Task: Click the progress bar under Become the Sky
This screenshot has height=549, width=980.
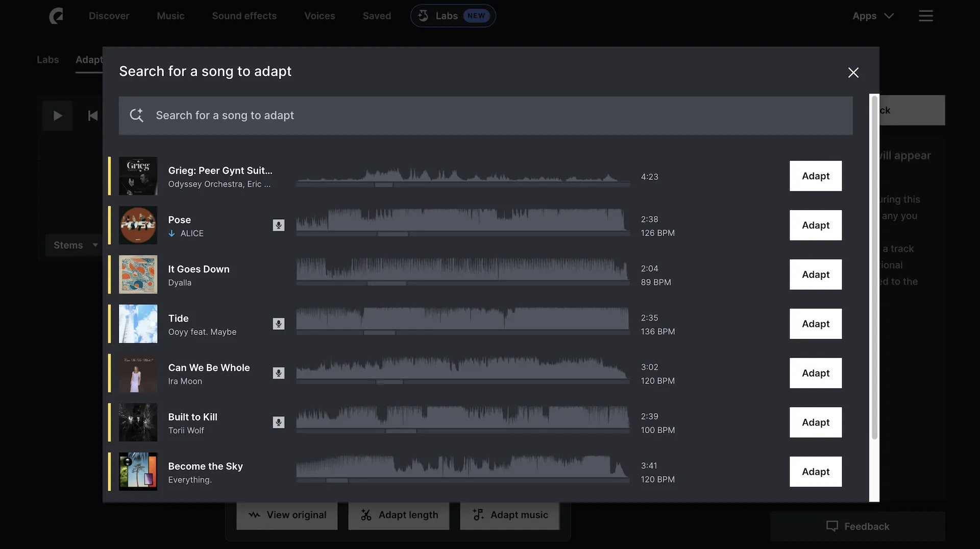Action: pyautogui.click(x=462, y=481)
